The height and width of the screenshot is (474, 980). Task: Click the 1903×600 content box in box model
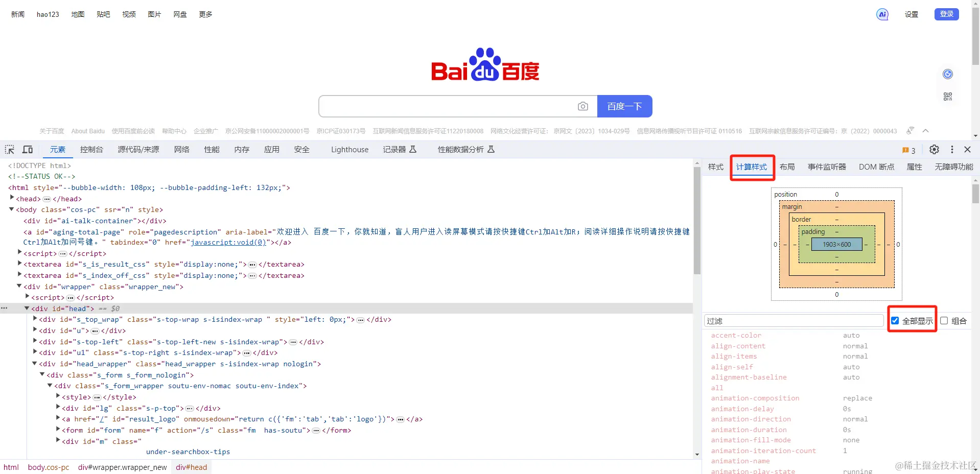point(837,245)
